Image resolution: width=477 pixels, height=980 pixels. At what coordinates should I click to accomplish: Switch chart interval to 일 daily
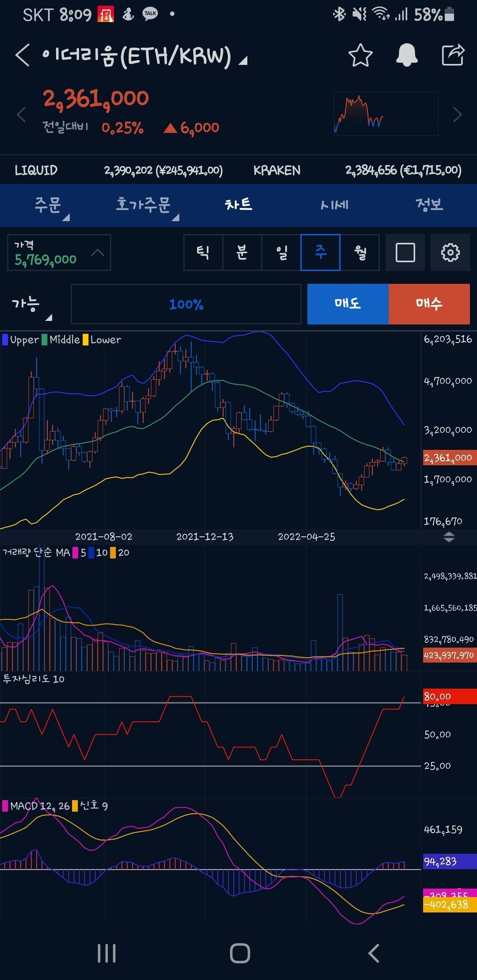click(x=281, y=253)
